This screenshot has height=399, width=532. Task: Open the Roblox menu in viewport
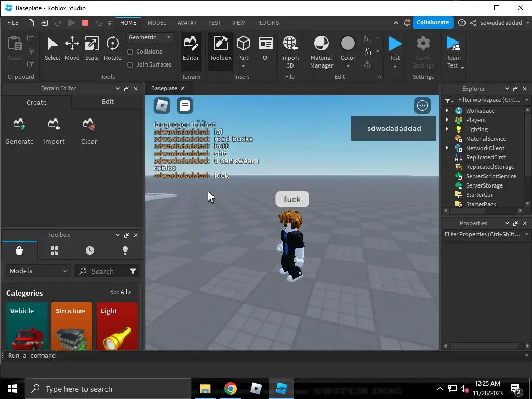point(162,105)
